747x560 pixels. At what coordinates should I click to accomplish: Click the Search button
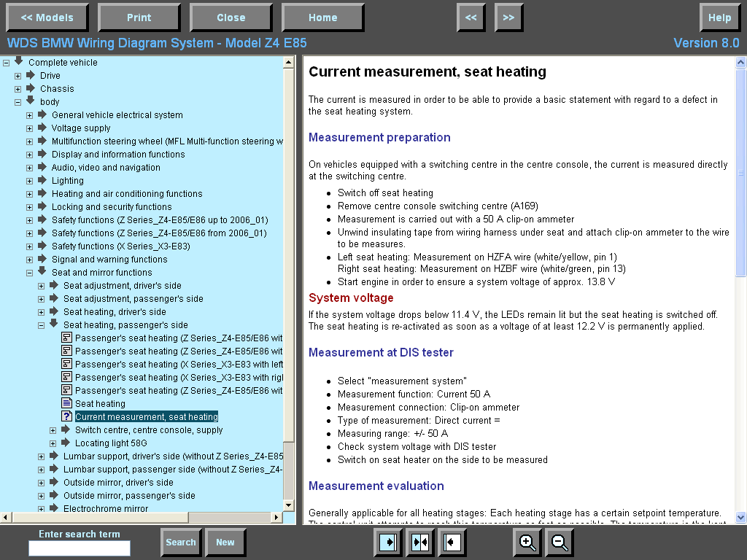[181, 542]
